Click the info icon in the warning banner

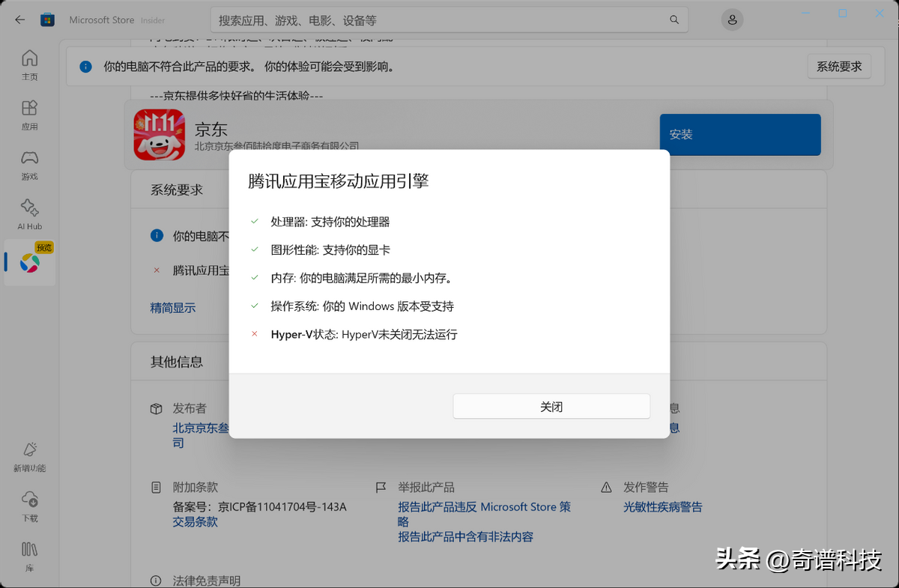86,67
